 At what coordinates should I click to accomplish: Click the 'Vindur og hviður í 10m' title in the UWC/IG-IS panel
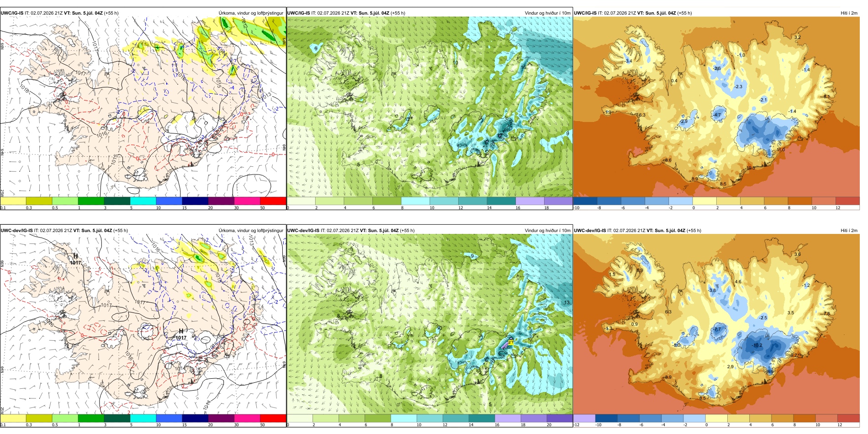[547, 13]
